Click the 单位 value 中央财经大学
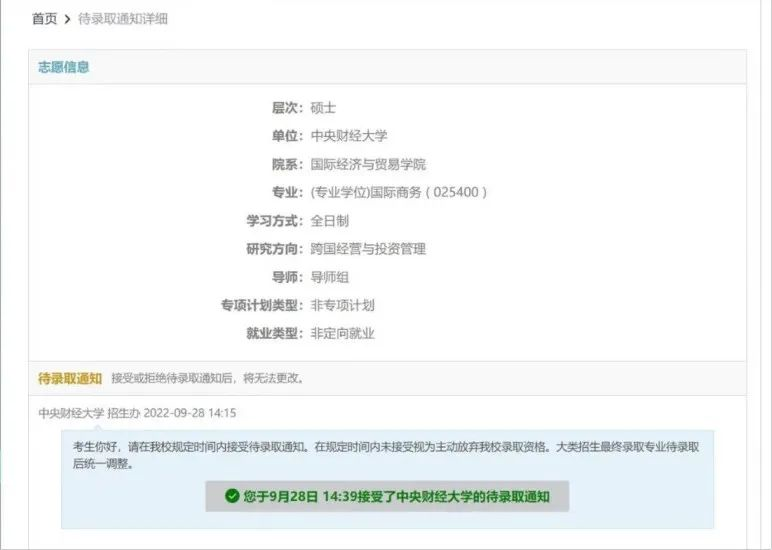Image resolution: width=772 pixels, height=550 pixels. (x=348, y=136)
